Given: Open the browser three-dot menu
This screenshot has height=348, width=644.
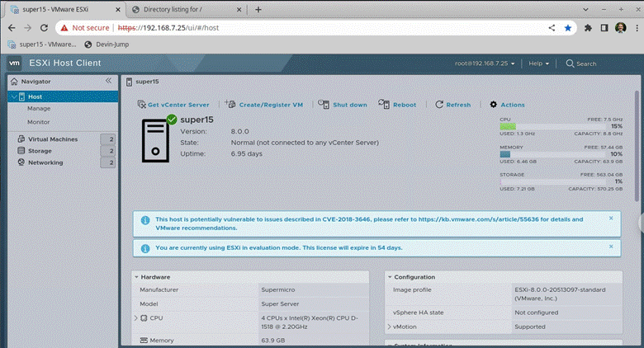Looking at the screenshot, I should coord(637,28).
